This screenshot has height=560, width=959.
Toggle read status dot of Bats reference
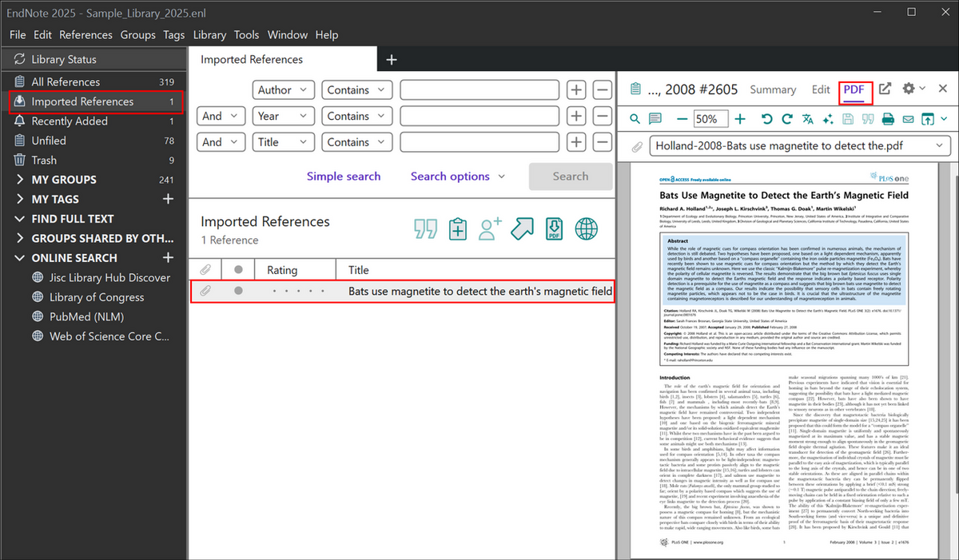click(x=238, y=292)
